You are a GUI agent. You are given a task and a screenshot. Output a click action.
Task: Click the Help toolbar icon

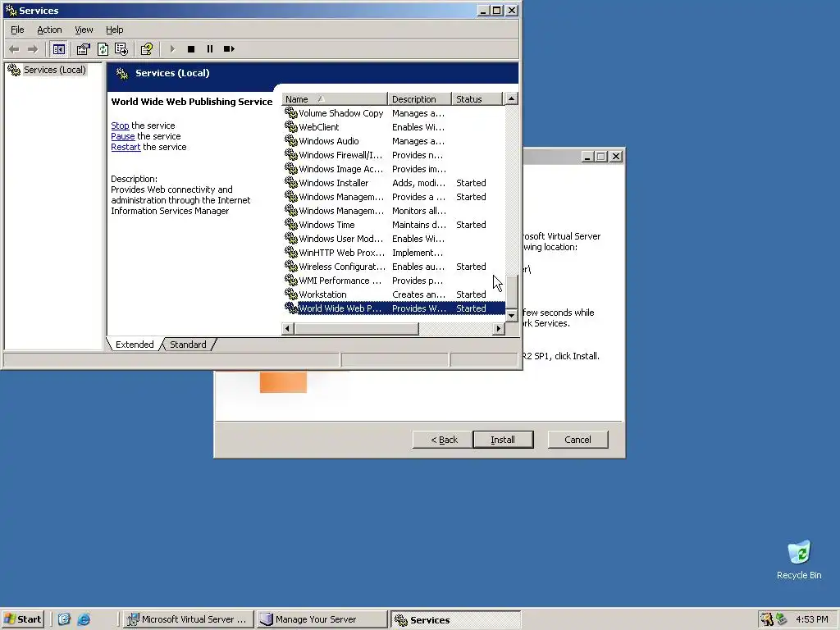(x=146, y=49)
